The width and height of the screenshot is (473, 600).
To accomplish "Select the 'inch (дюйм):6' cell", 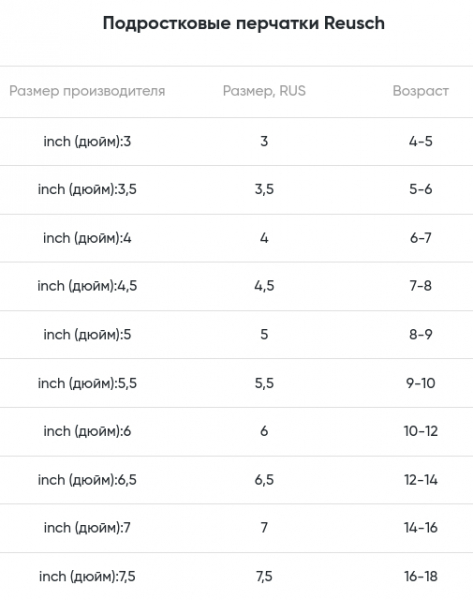I will click(87, 432).
